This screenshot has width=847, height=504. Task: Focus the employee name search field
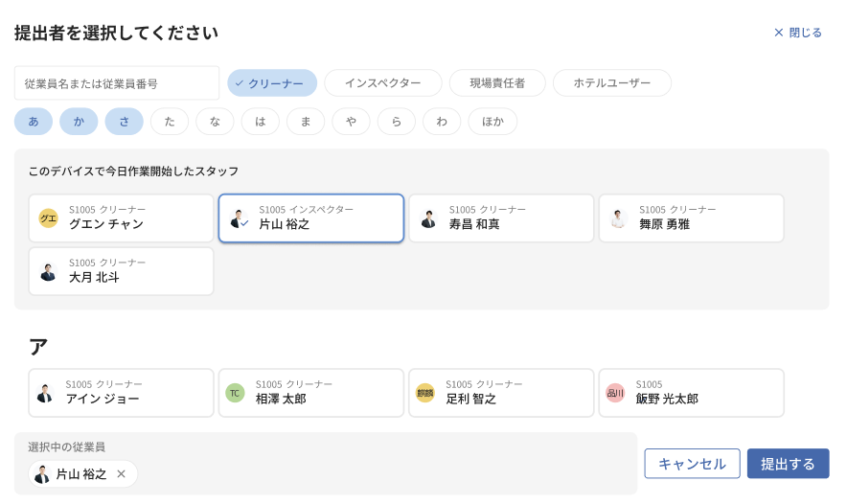[x=117, y=83]
